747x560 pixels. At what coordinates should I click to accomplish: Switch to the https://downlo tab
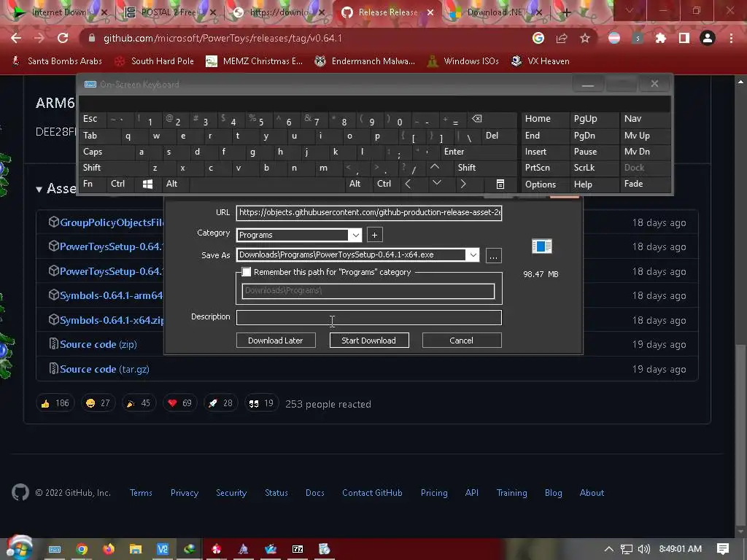click(x=280, y=12)
